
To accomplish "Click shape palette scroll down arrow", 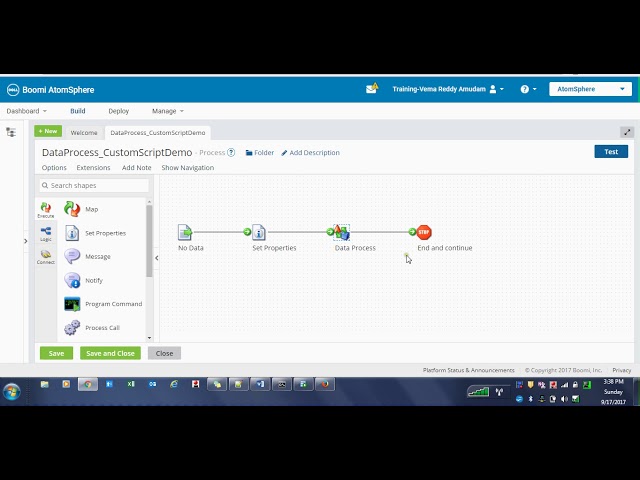I will pyautogui.click(x=149, y=338).
